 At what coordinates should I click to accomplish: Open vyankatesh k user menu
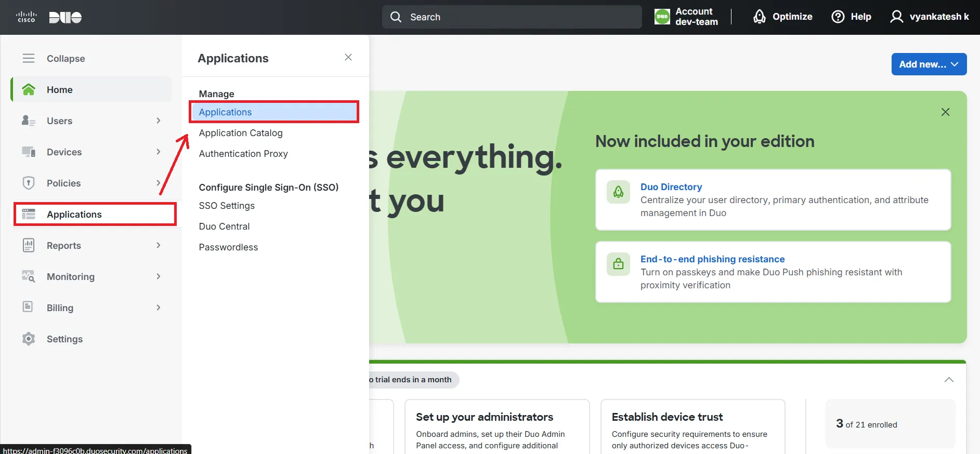930,17
